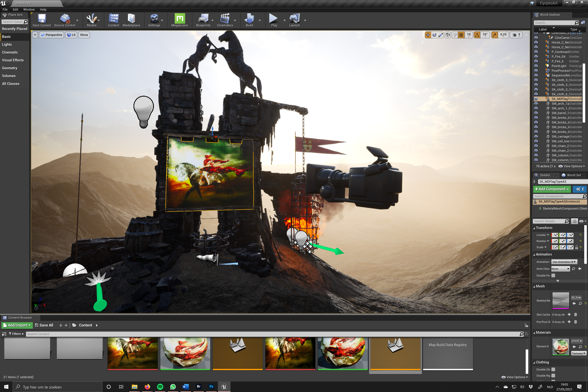Open Source Control from the toolbar
The image size is (588, 392).
(x=65, y=20)
